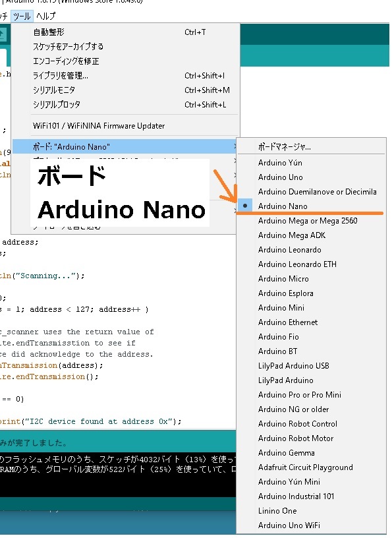Viewport: 392px width, 538px height.
Task: Pick Arduino Mini board
Action: (x=312, y=307)
